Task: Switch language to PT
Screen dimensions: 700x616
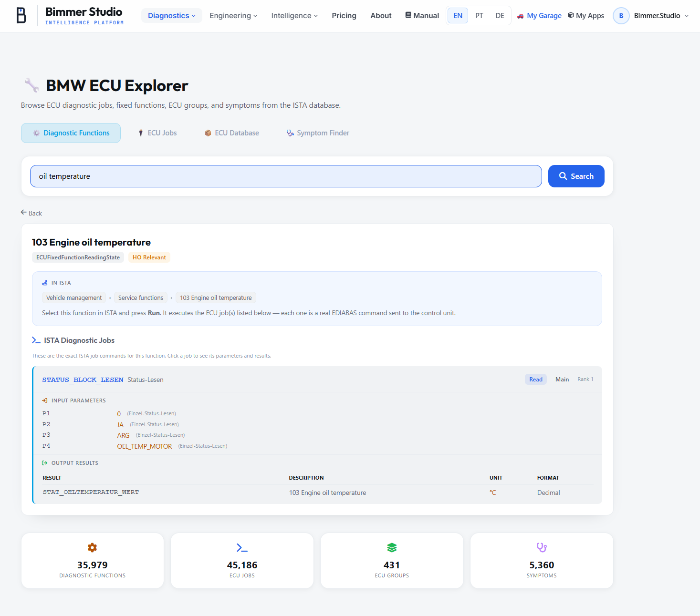Action: click(x=479, y=16)
